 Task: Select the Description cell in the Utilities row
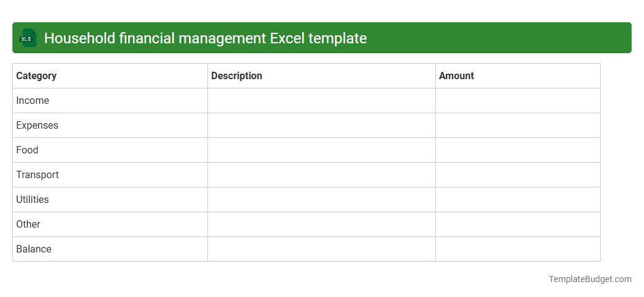pos(321,200)
